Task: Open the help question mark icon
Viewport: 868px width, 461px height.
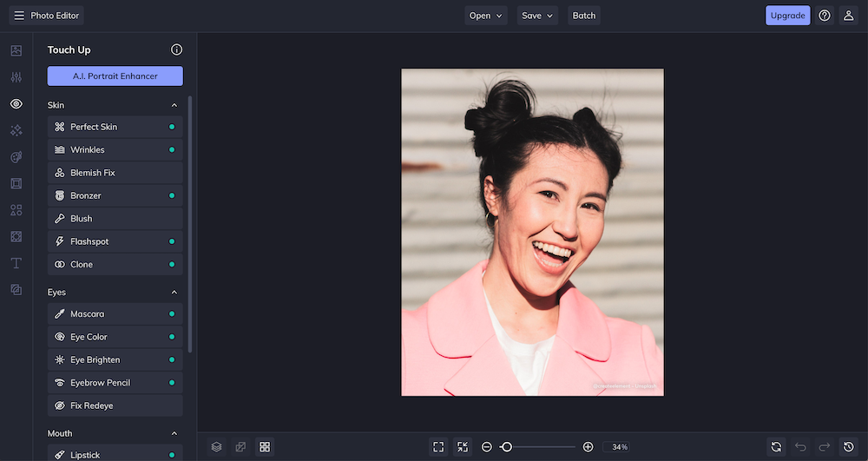Action: 825,16
